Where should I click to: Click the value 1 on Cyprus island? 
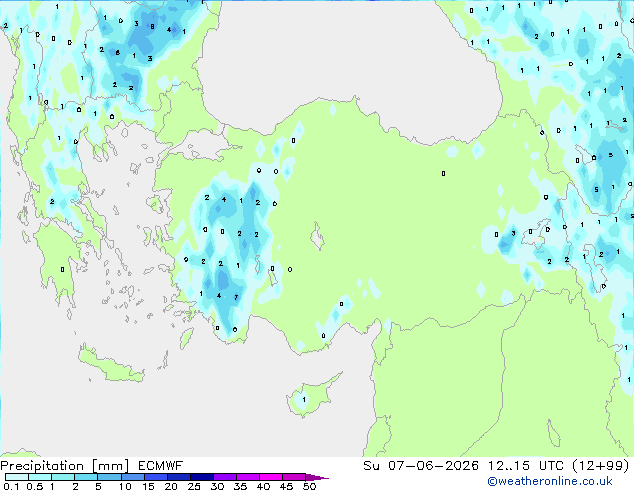coord(304,399)
